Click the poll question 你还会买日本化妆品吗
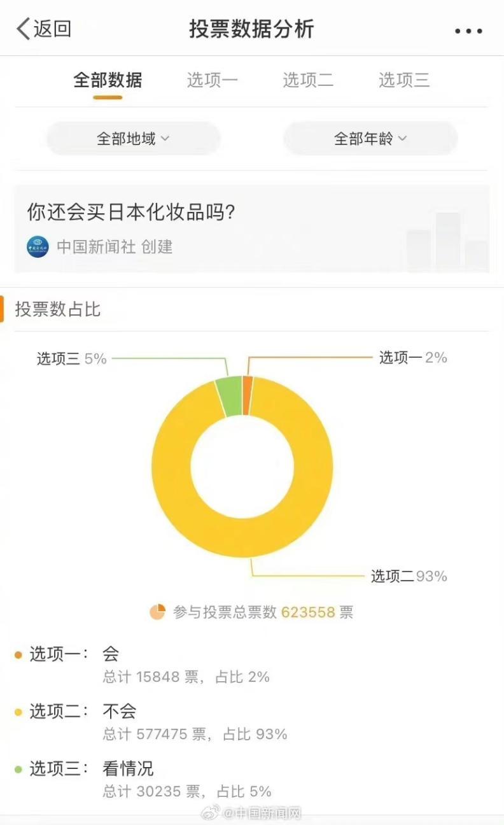The width and height of the screenshot is (504, 825). pyautogui.click(x=131, y=212)
